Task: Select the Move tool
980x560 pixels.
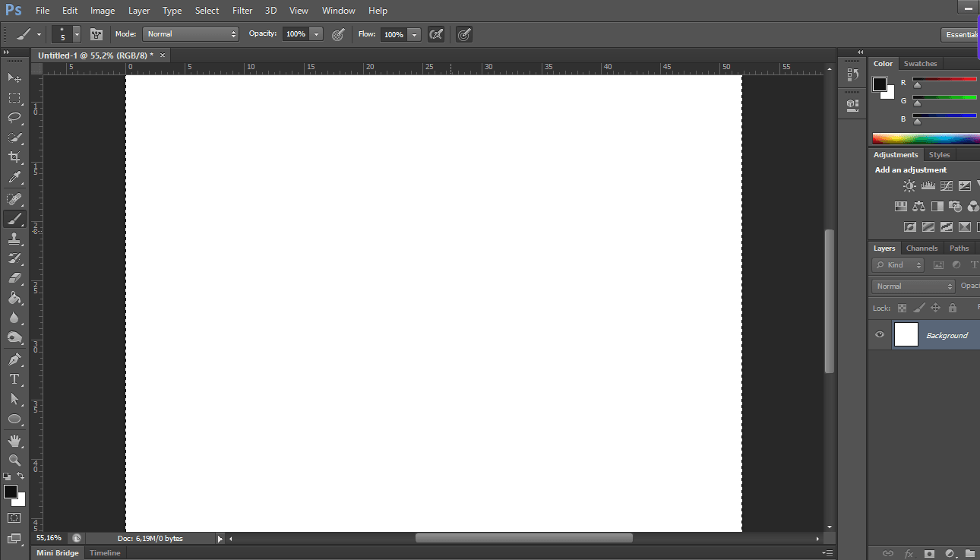Action: tap(14, 78)
